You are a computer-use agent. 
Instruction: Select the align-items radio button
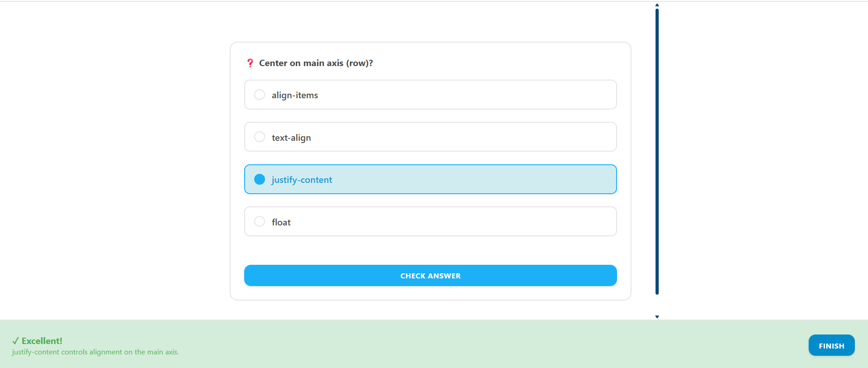[260, 95]
